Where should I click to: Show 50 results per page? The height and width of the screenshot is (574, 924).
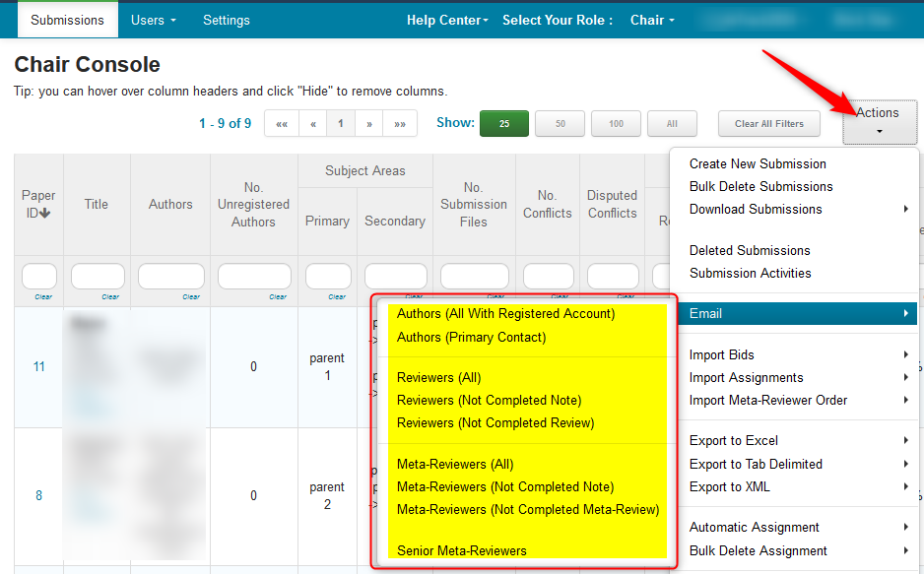coord(561,124)
